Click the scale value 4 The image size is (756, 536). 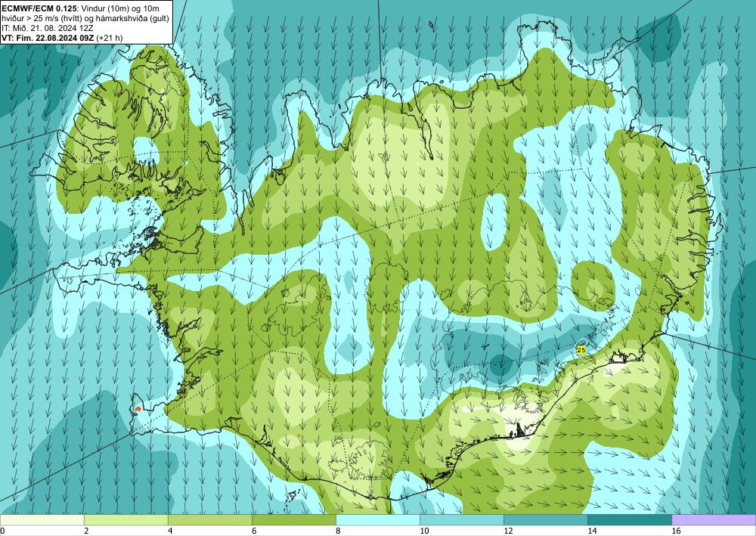pyautogui.click(x=169, y=531)
